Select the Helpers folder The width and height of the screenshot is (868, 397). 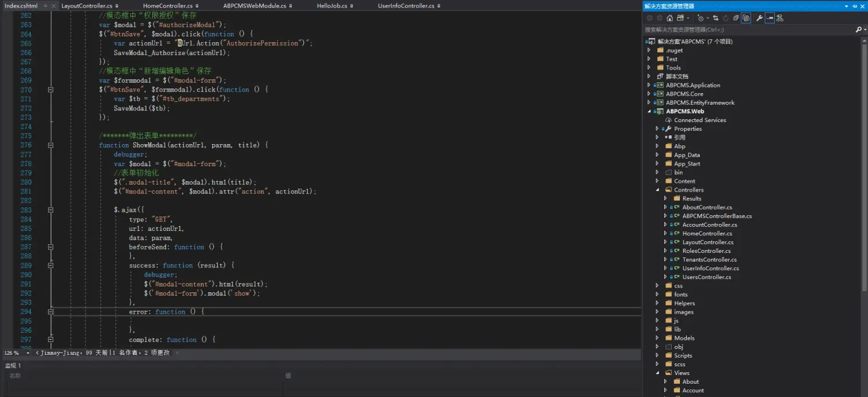pos(684,303)
